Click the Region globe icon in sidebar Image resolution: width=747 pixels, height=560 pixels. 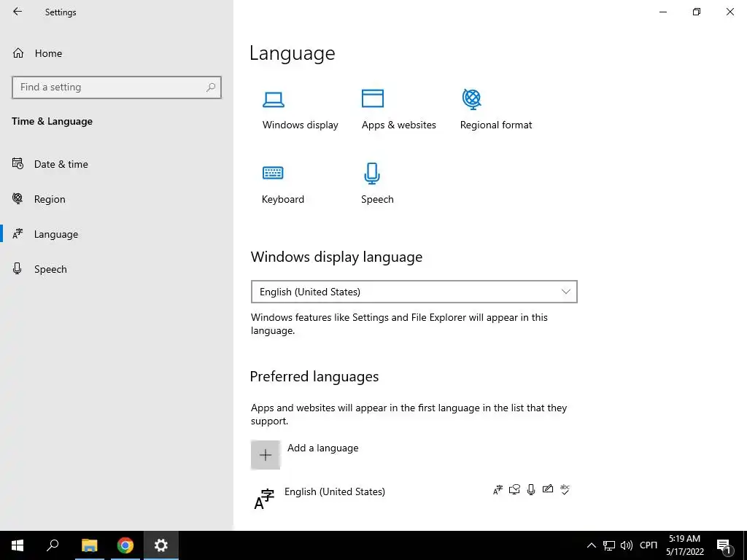coord(18,198)
